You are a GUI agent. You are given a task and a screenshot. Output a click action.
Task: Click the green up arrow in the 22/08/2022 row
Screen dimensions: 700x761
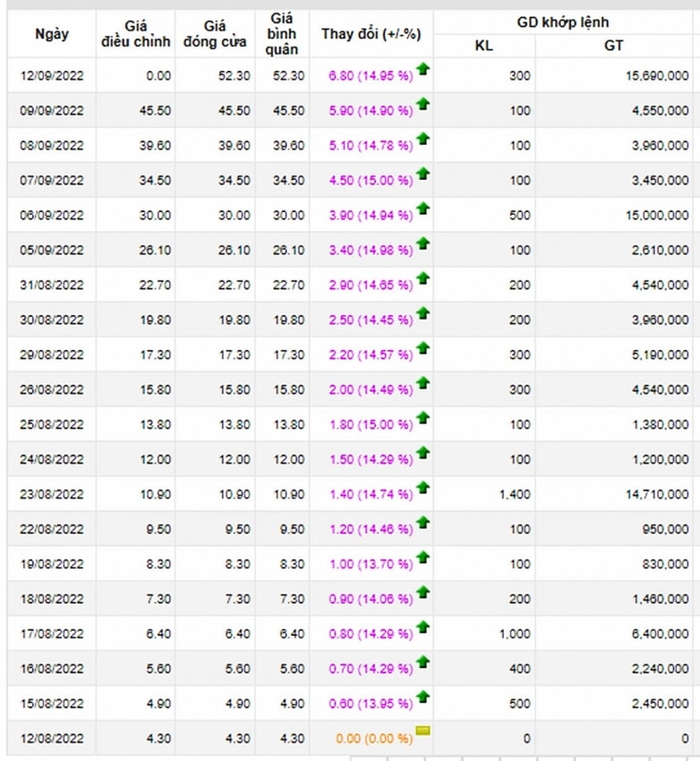pyautogui.click(x=423, y=523)
